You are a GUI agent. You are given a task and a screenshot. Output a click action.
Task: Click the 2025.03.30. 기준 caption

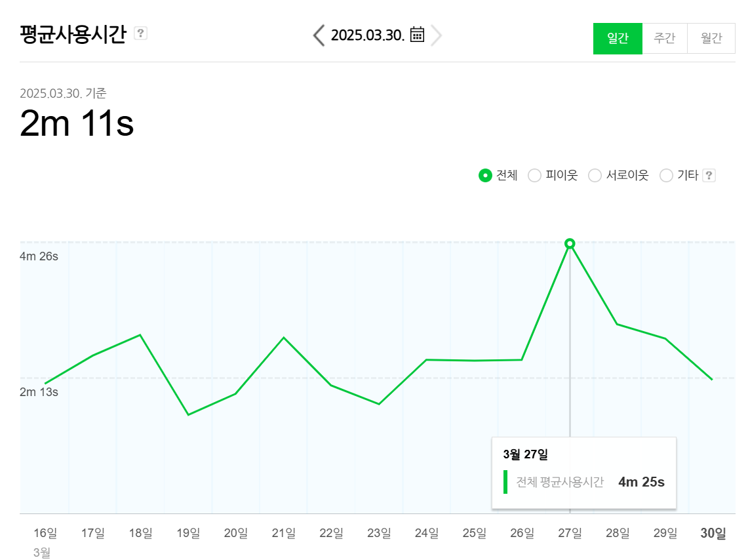click(63, 93)
